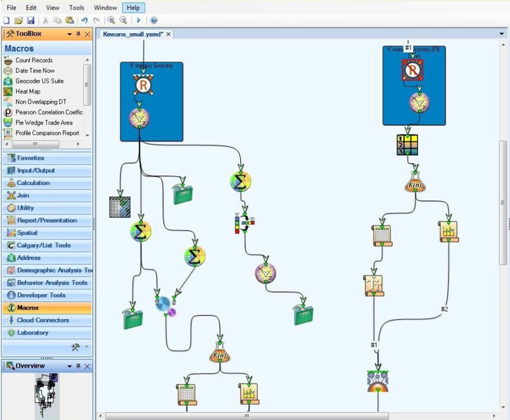Click the Zoom In magnifier icon
Screen dimensions: 510x420
pos(111,20)
